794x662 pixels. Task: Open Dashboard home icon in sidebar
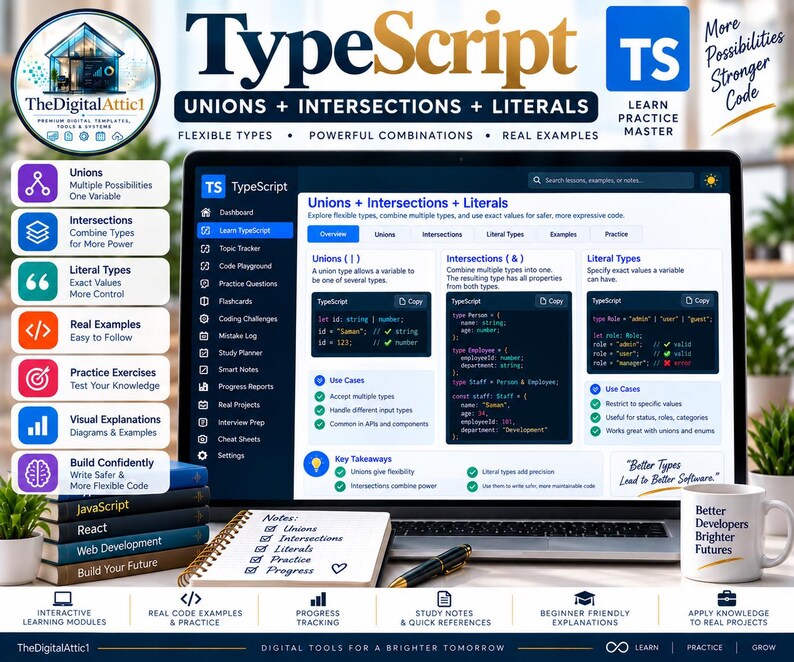205,212
